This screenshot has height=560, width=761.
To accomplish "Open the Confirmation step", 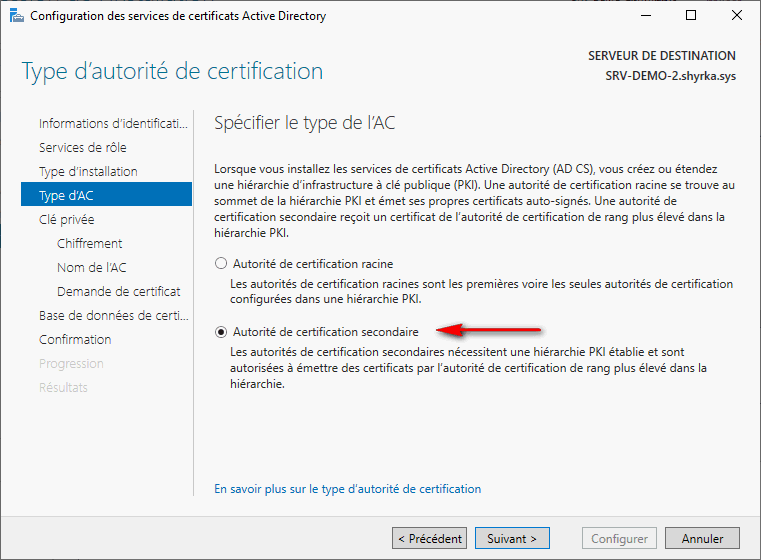I will point(75,339).
